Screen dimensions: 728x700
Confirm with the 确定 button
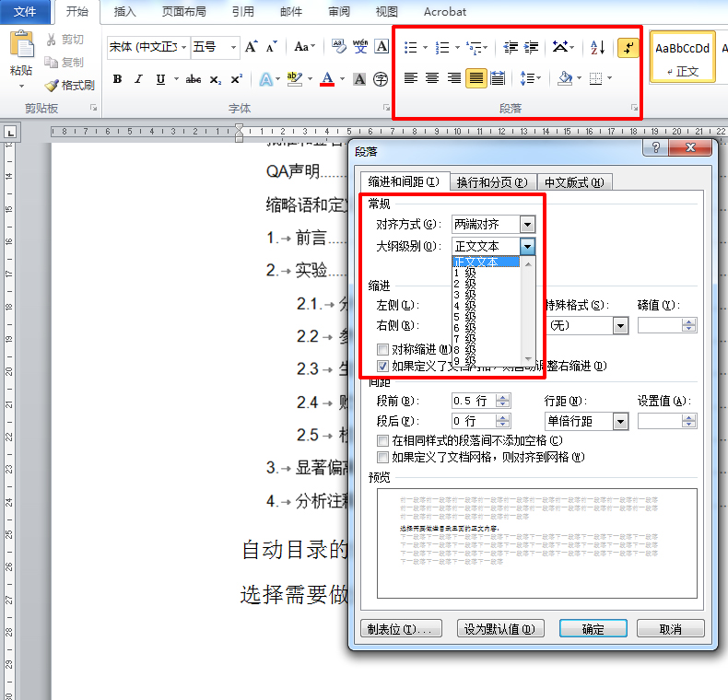[593, 628]
